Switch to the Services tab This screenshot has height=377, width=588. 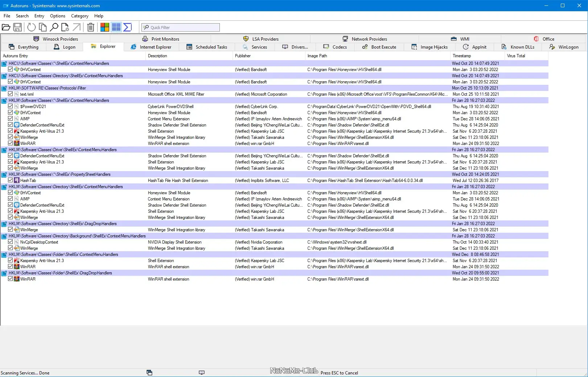(255, 47)
